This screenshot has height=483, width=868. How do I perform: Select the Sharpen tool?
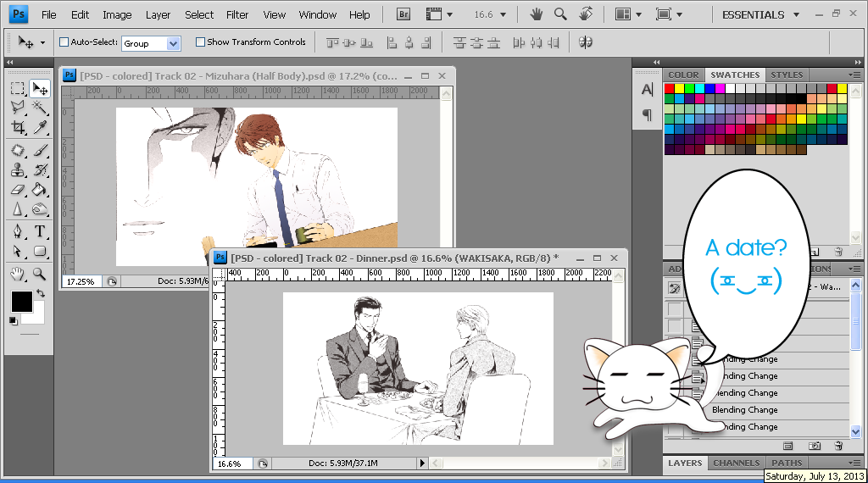click(x=18, y=209)
